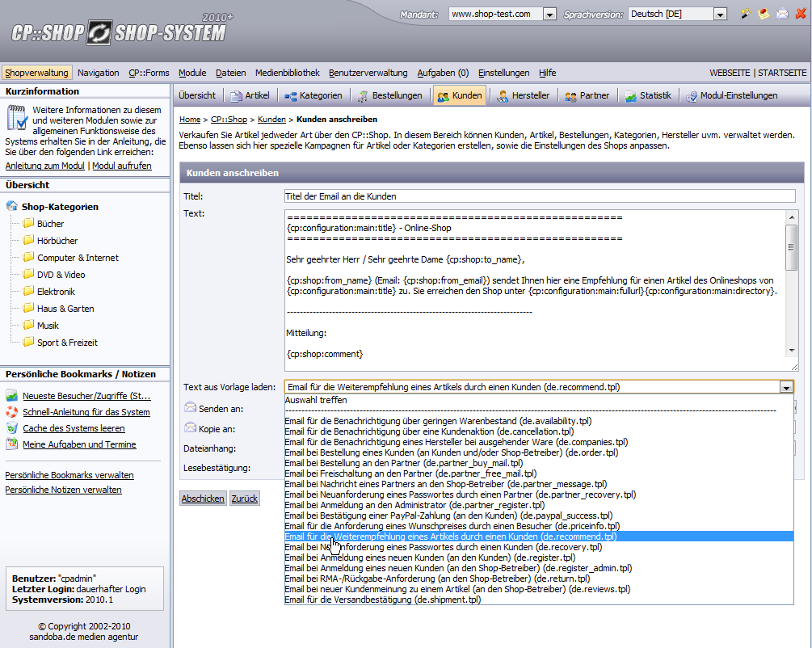Click the Neueste Besucher chart icon
Image resolution: width=812 pixels, height=648 pixels.
[12, 396]
